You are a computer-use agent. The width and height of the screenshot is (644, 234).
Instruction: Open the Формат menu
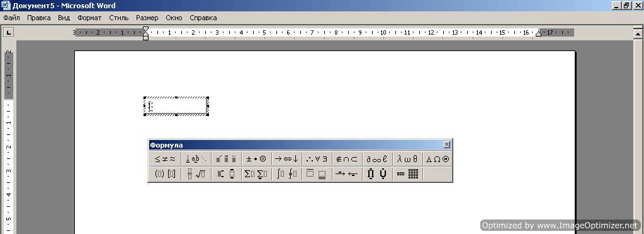[89, 18]
